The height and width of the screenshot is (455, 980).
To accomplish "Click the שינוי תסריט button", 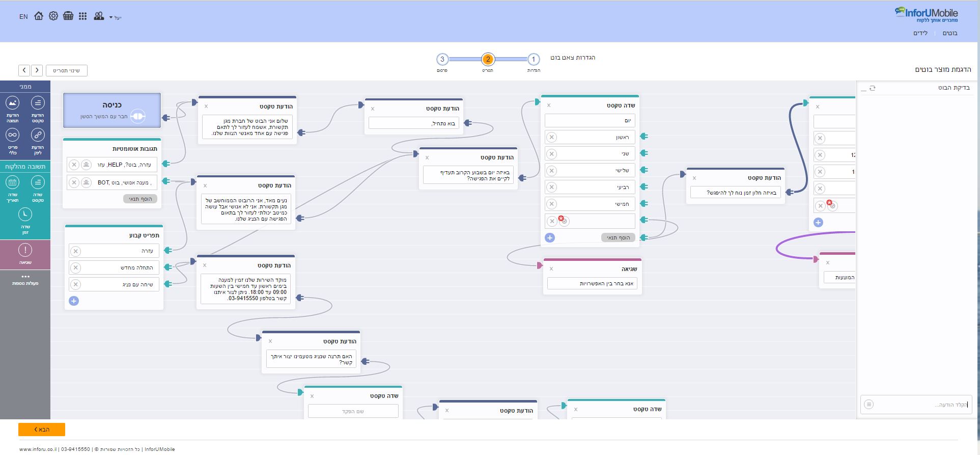I will coord(67,70).
